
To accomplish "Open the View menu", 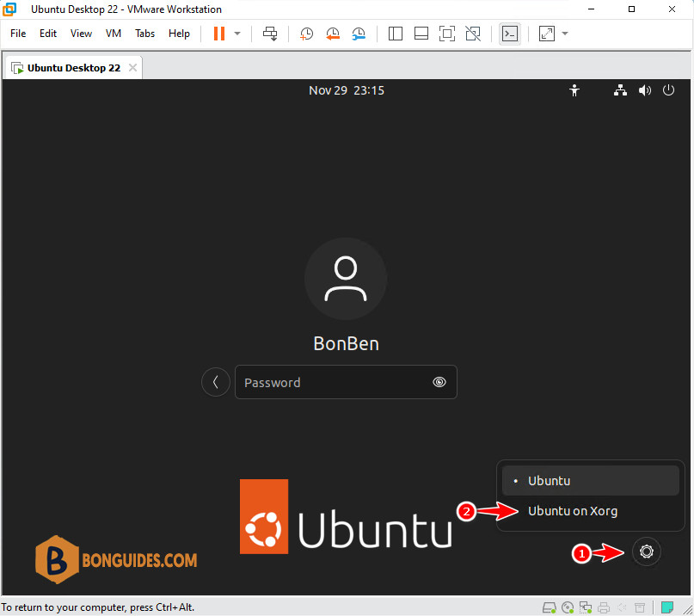I will click(x=81, y=34).
